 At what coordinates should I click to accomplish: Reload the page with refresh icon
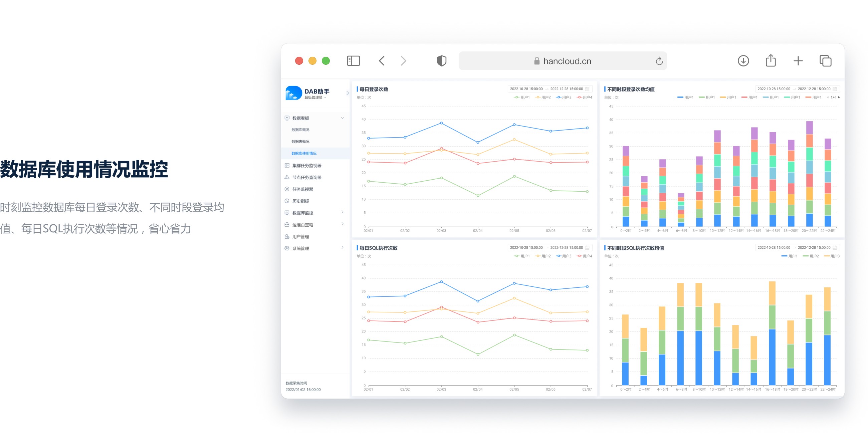[x=659, y=61]
